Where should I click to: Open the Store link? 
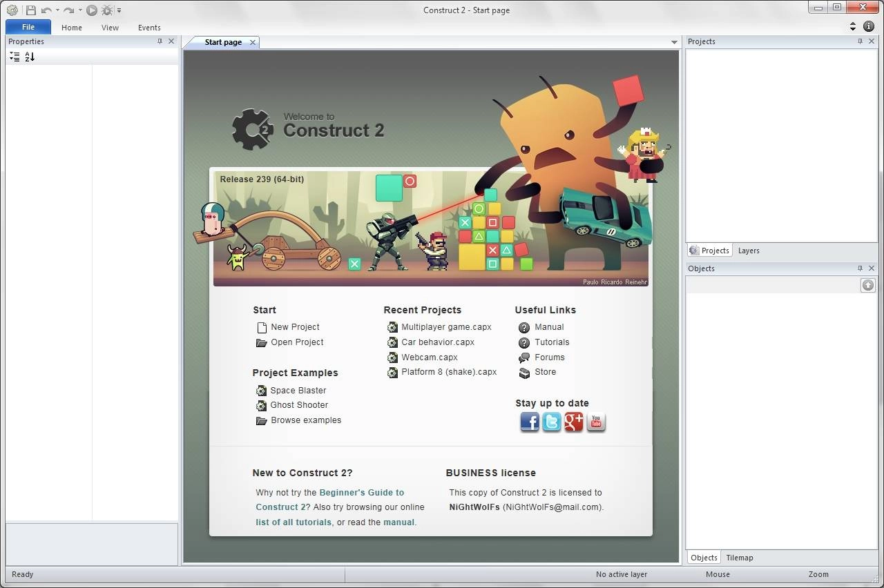[x=545, y=372]
